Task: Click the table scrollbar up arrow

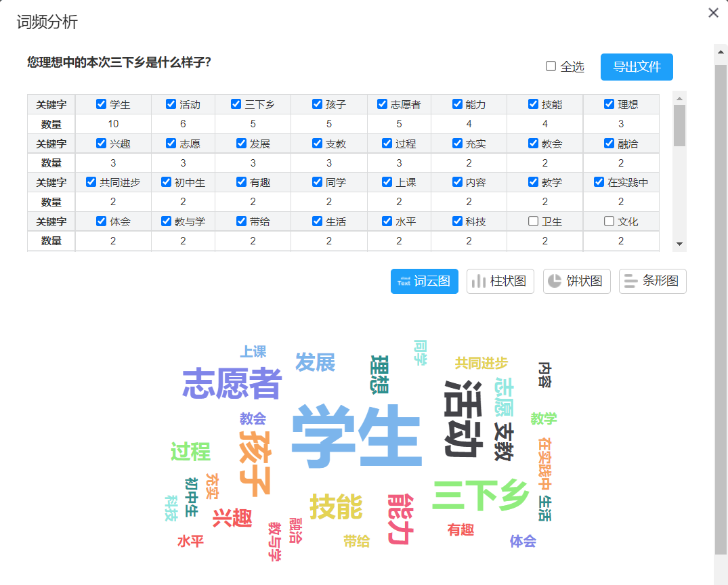Action: pyautogui.click(x=679, y=97)
